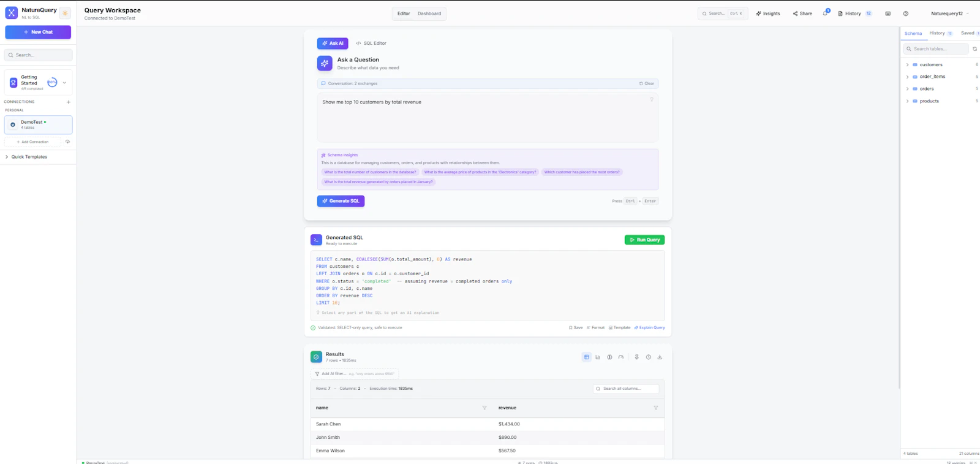This screenshot has width=980, height=464.
Task: Switch to the Dashboard tab
Action: [x=429, y=13]
